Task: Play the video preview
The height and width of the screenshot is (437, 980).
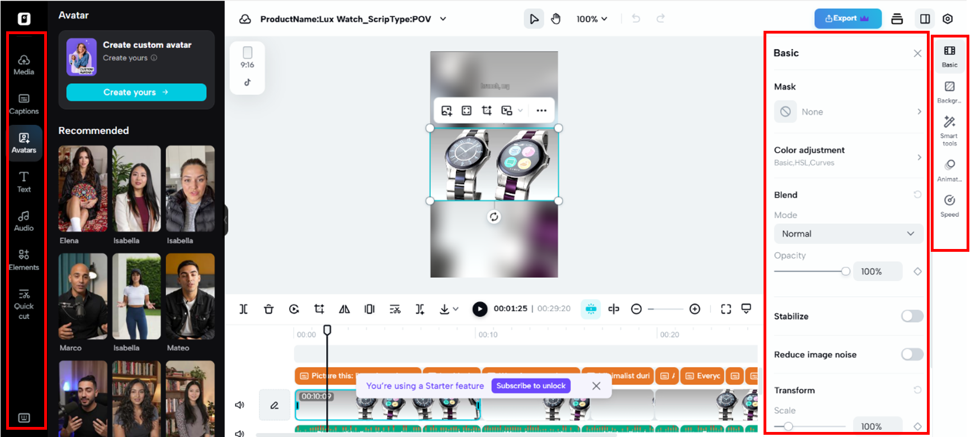Action: pos(479,309)
